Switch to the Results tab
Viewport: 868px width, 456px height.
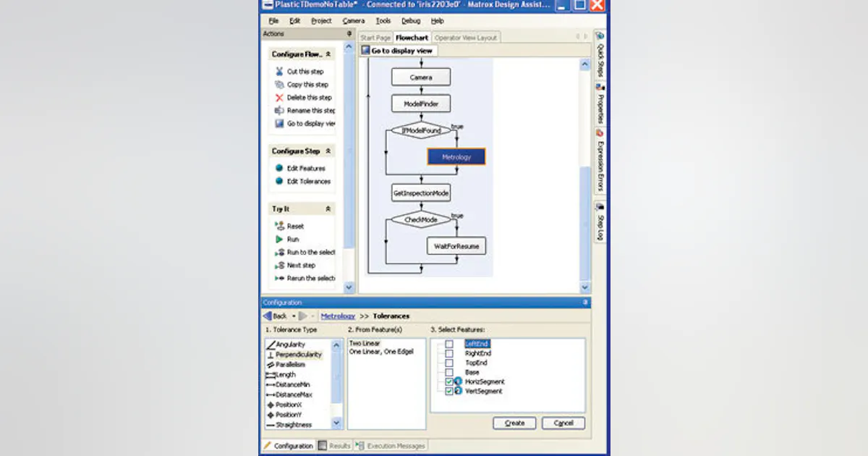(335, 446)
